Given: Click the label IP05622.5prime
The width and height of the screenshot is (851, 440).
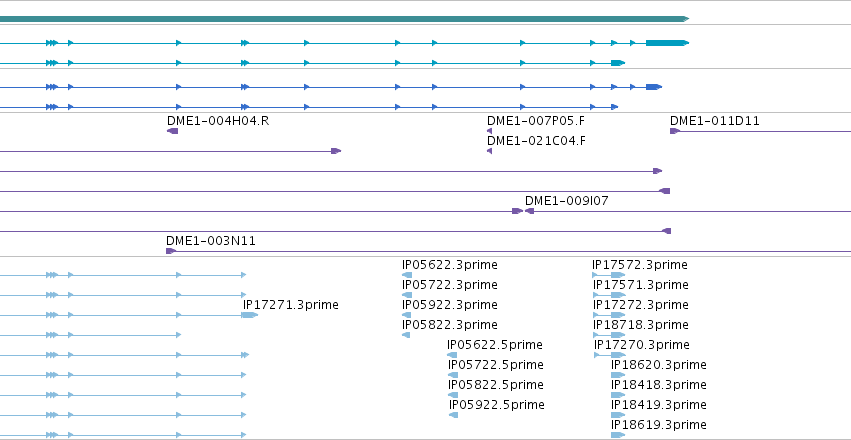Looking at the screenshot, I should point(495,345).
